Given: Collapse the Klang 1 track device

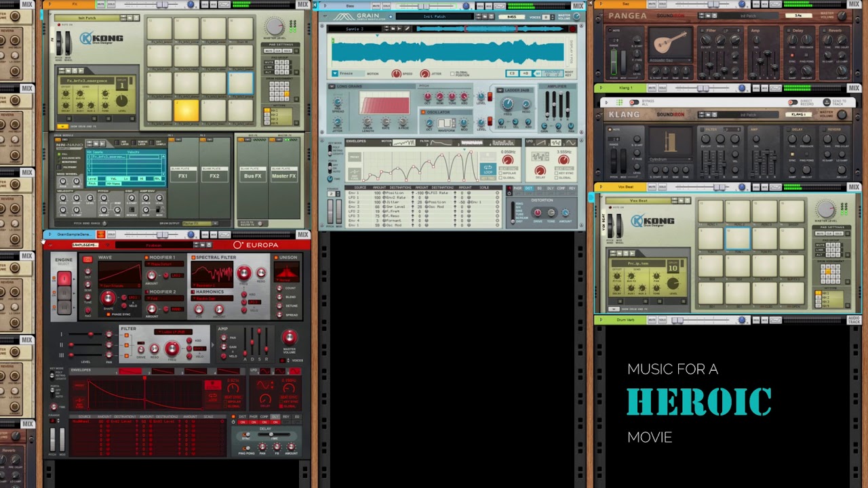Looking at the screenshot, I should [601, 88].
